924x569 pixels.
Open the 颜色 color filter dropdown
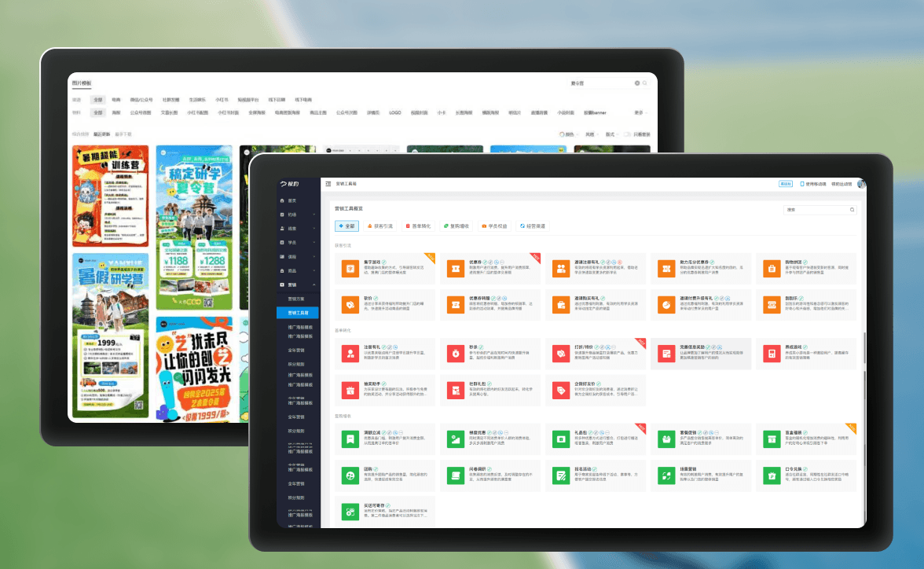pyautogui.click(x=567, y=134)
